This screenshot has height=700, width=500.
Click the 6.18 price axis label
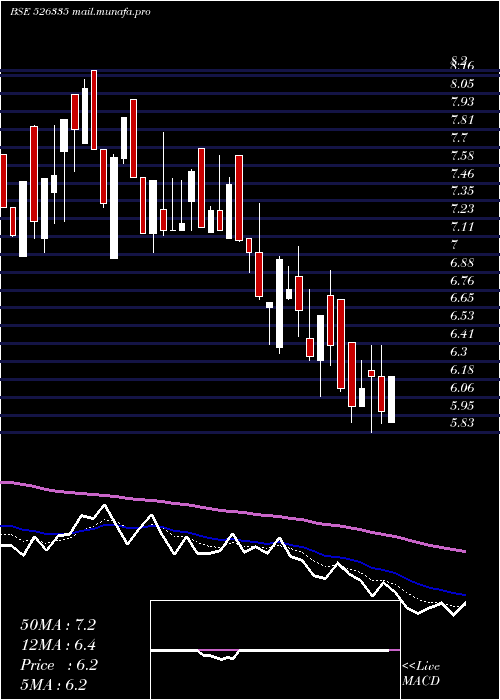(462, 370)
